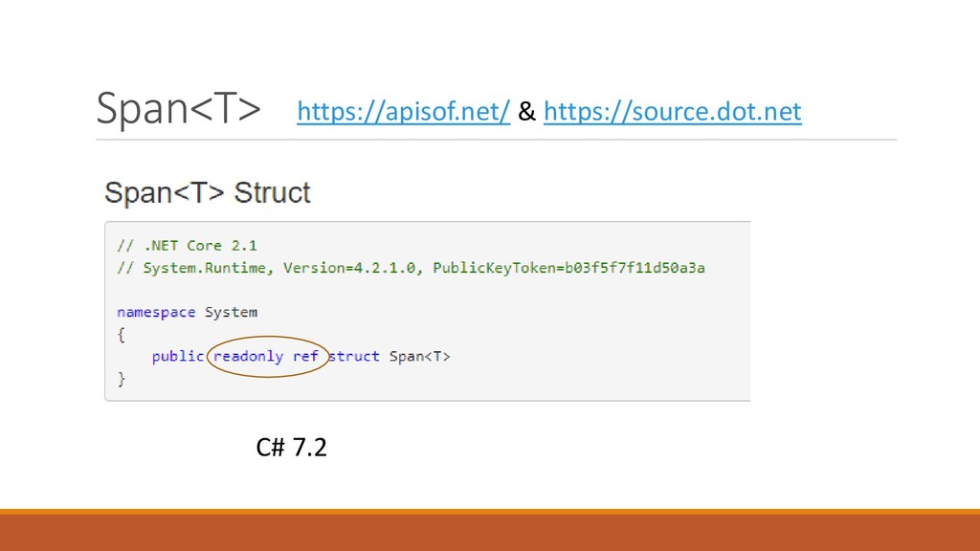
Task: Click the System.Runtime version comment line
Action: tap(411, 268)
